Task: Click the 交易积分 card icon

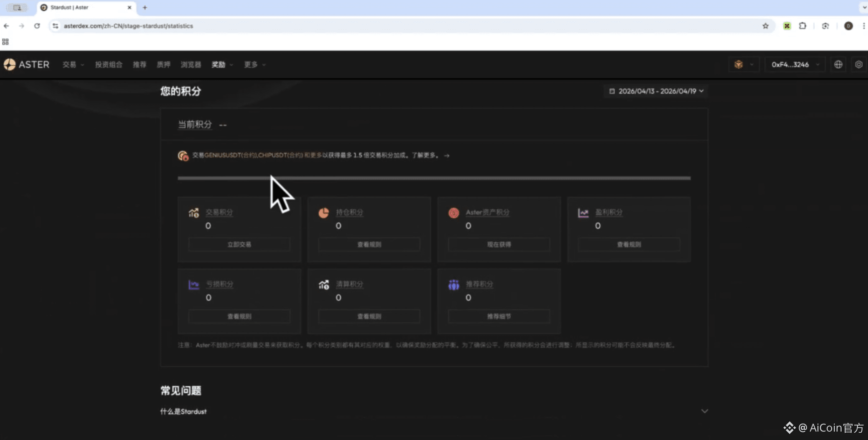Action: pyautogui.click(x=194, y=212)
